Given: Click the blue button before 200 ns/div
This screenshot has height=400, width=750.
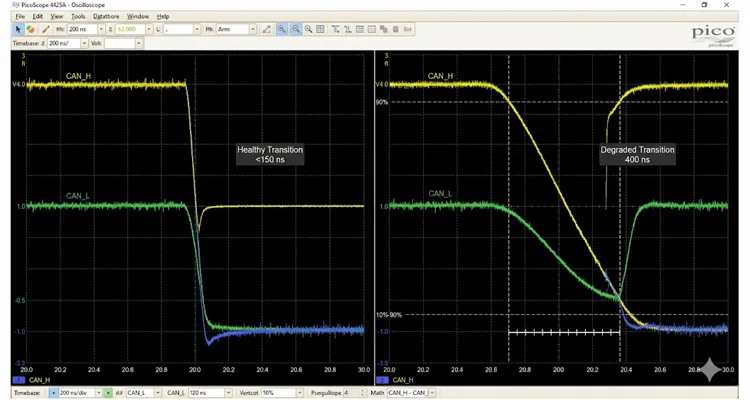Looking at the screenshot, I should [54, 393].
